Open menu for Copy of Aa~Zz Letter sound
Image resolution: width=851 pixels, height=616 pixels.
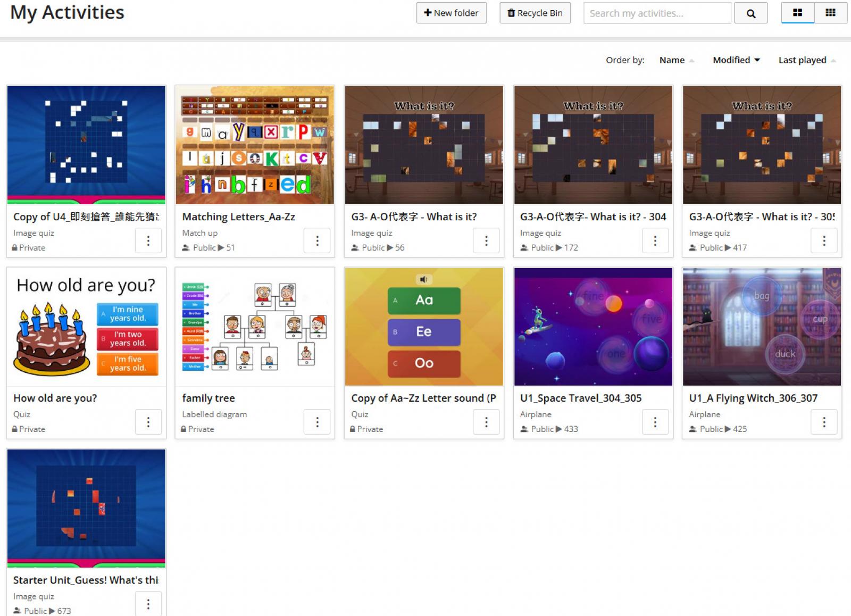pos(486,422)
